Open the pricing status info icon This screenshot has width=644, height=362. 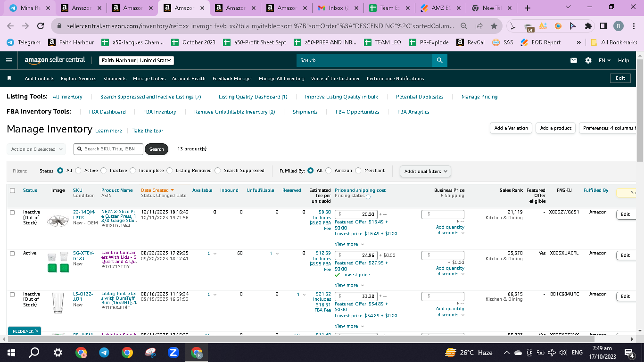tap(368, 197)
